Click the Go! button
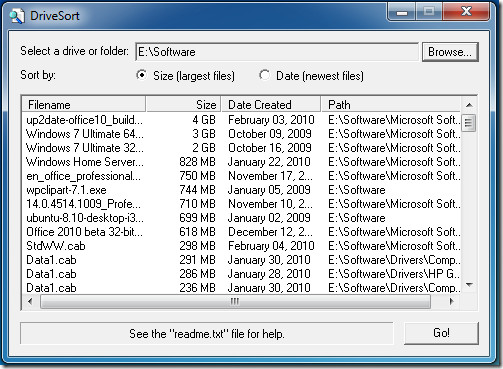Viewport: 503px width, 369px height. click(x=441, y=333)
